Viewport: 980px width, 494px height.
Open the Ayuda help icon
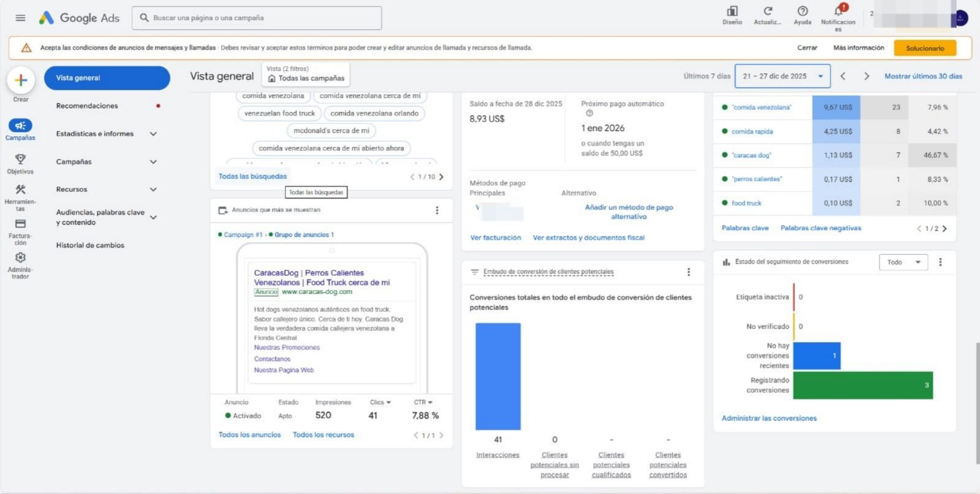coord(802,11)
